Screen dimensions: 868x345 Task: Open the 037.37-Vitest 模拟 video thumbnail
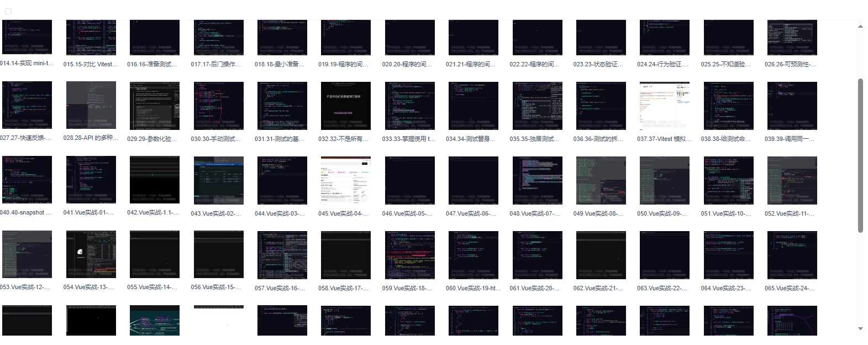point(664,106)
